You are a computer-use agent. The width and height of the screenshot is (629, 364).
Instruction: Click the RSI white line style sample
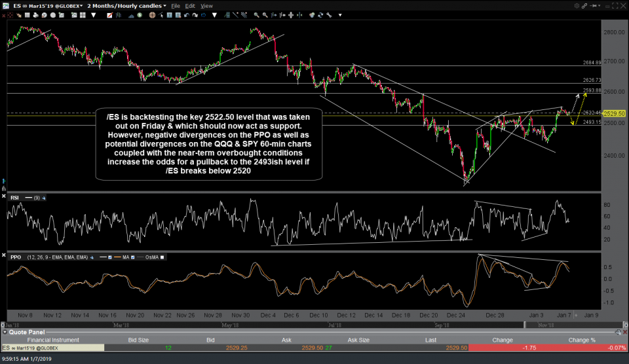pos(28,198)
